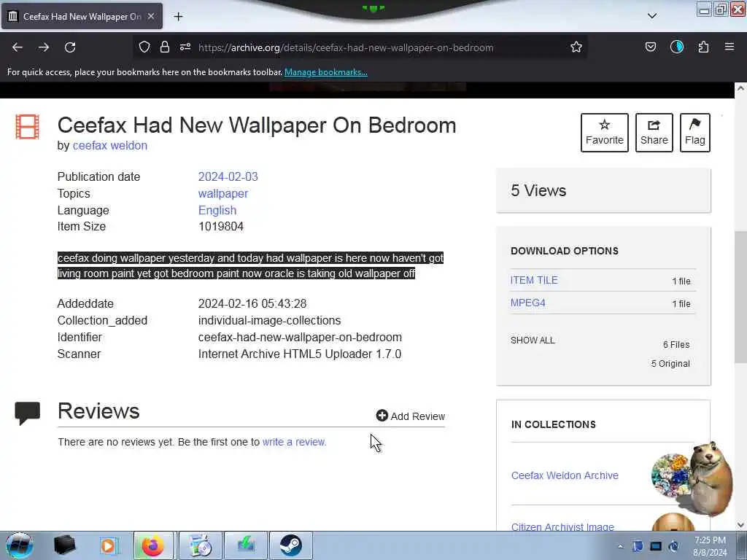Open the Manage bookmarks link
The height and width of the screenshot is (560, 747).
326,72
